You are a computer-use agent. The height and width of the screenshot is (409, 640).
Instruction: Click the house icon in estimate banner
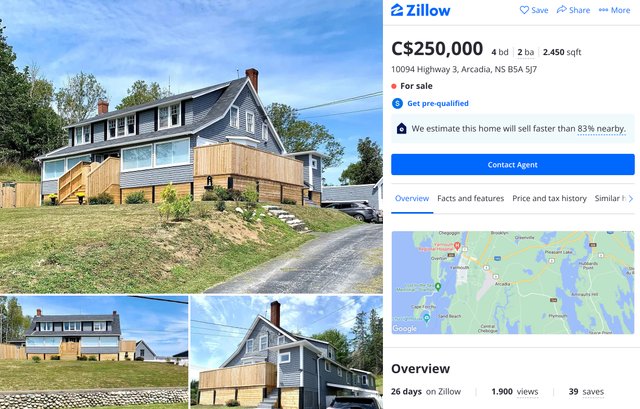402,129
